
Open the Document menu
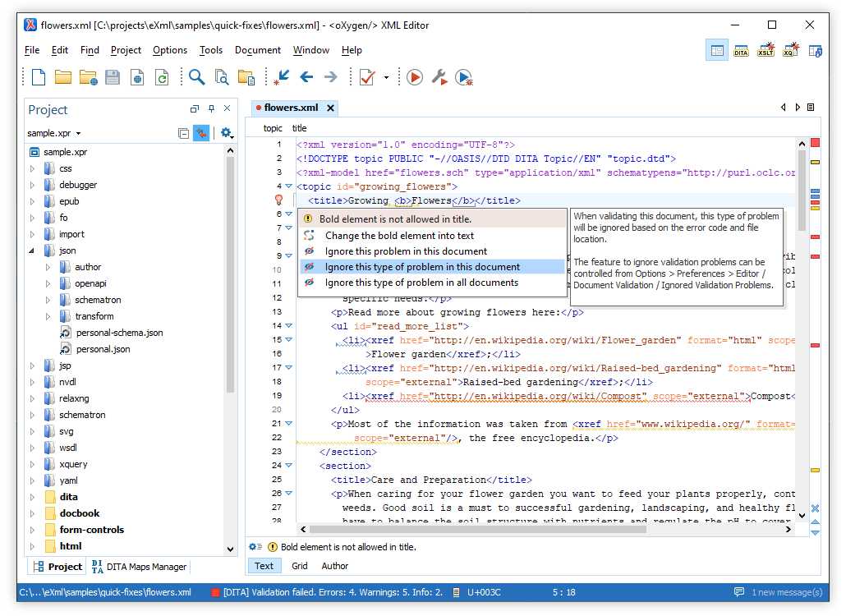pyautogui.click(x=257, y=50)
